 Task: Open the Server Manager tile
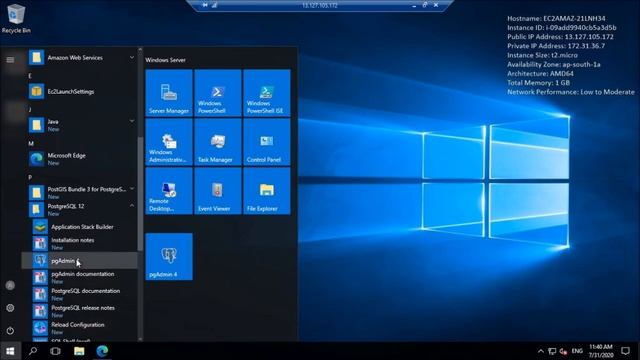pos(169,93)
